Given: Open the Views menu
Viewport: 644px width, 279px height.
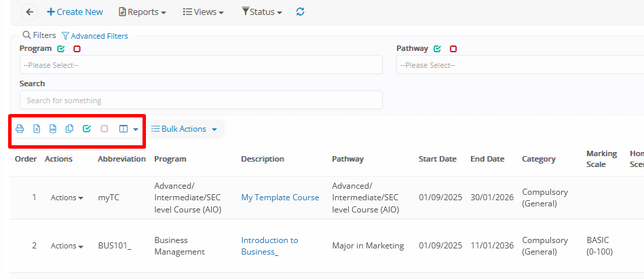Looking at the screenshot, I should (204, 12).
